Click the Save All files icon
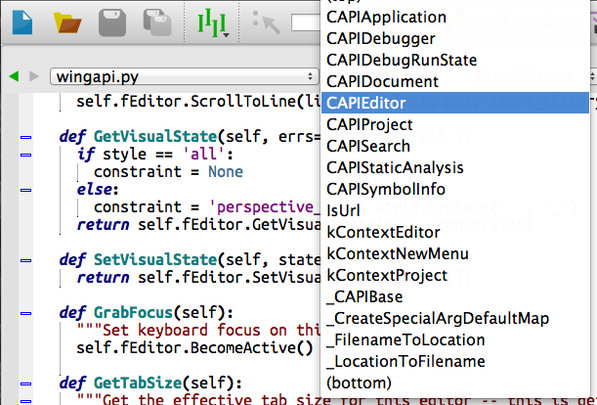The image size is (597, 405). 157,23
